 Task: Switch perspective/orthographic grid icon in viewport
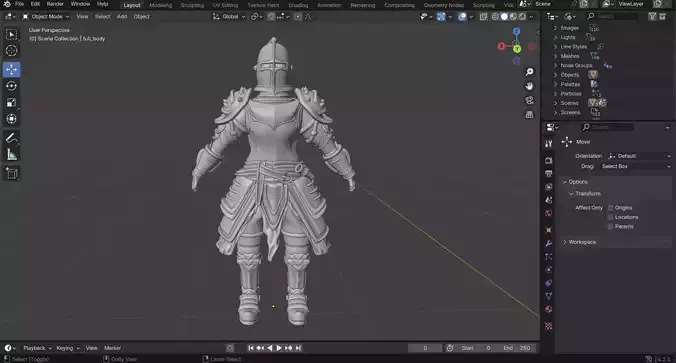click(x=529, y=115)
